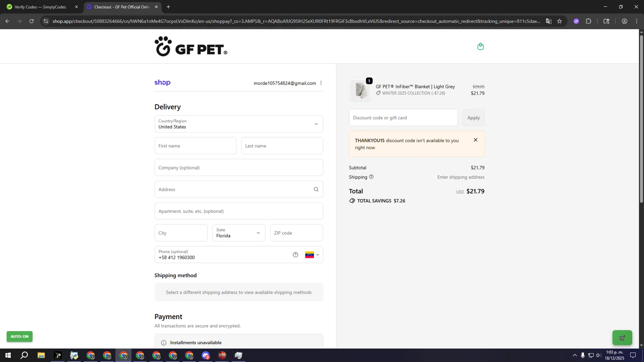Click the Shipping info question mark icon
Screen dimensions: 644x362
(371, 177)
